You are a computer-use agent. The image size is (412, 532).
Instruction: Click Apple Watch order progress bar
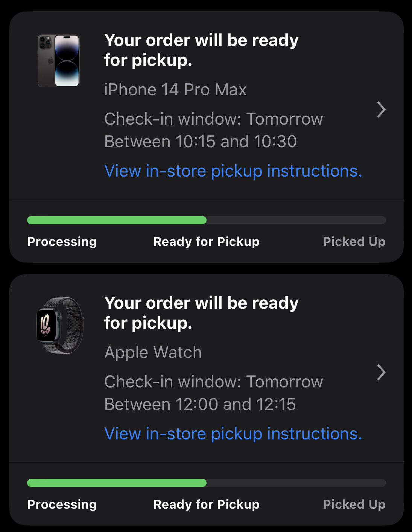(206, 483)
